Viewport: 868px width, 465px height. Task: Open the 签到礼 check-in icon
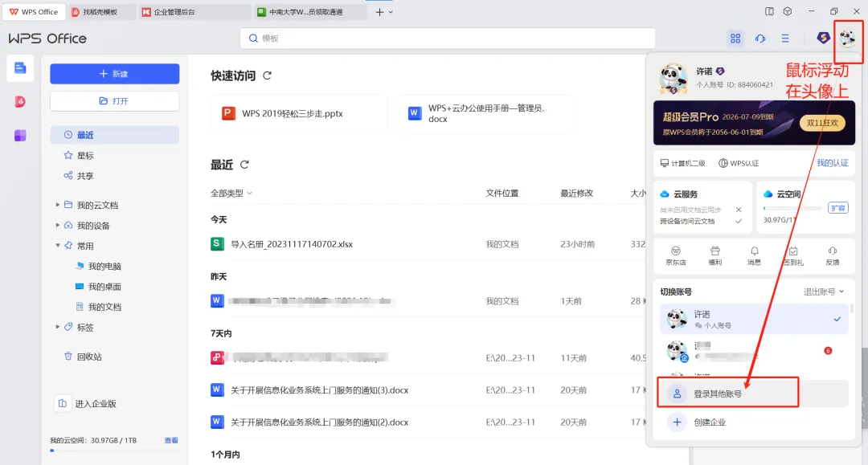793,256
